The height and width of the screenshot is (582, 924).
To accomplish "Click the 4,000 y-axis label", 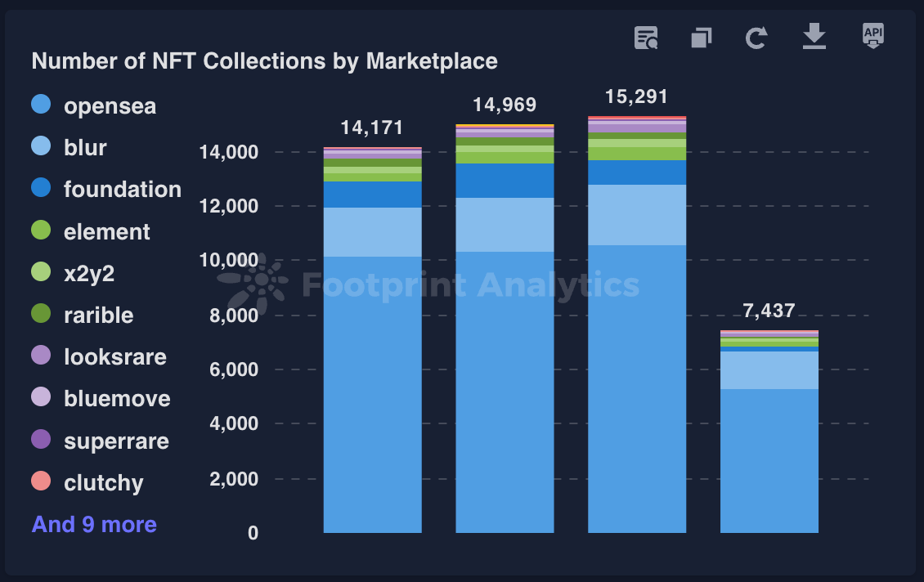I will (x=233, y=423).
